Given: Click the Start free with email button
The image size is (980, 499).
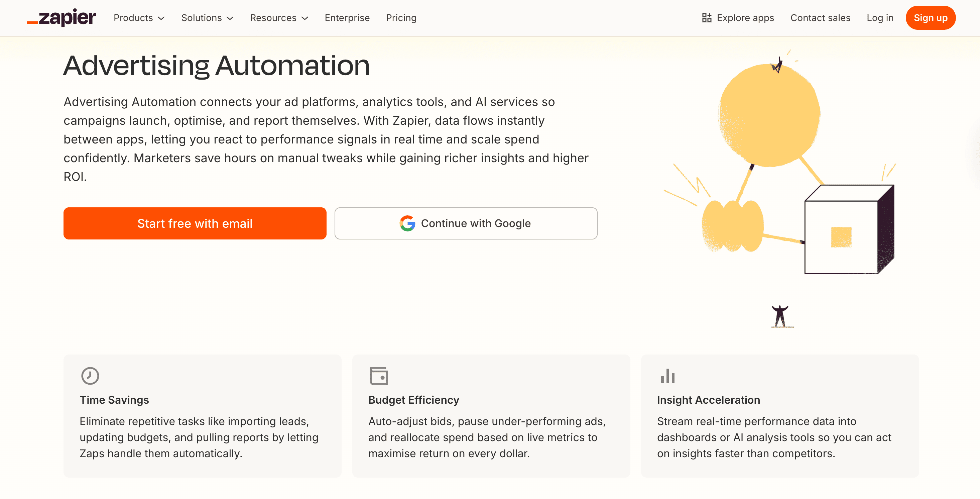Looking at the screenshot, I should (195, 223).
